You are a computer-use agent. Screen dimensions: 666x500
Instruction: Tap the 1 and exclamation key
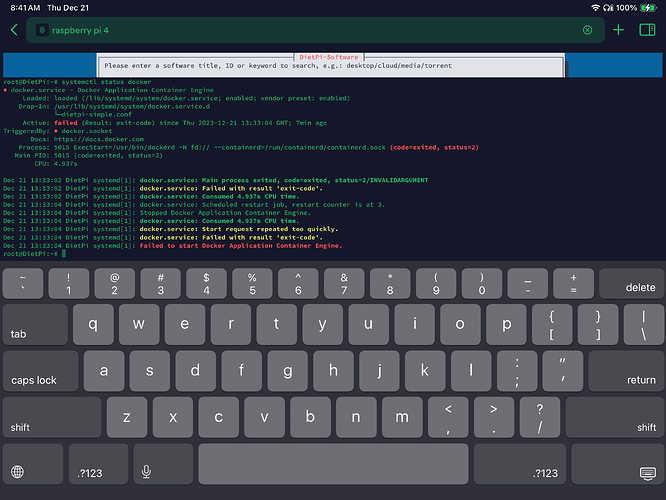[69, 284]
